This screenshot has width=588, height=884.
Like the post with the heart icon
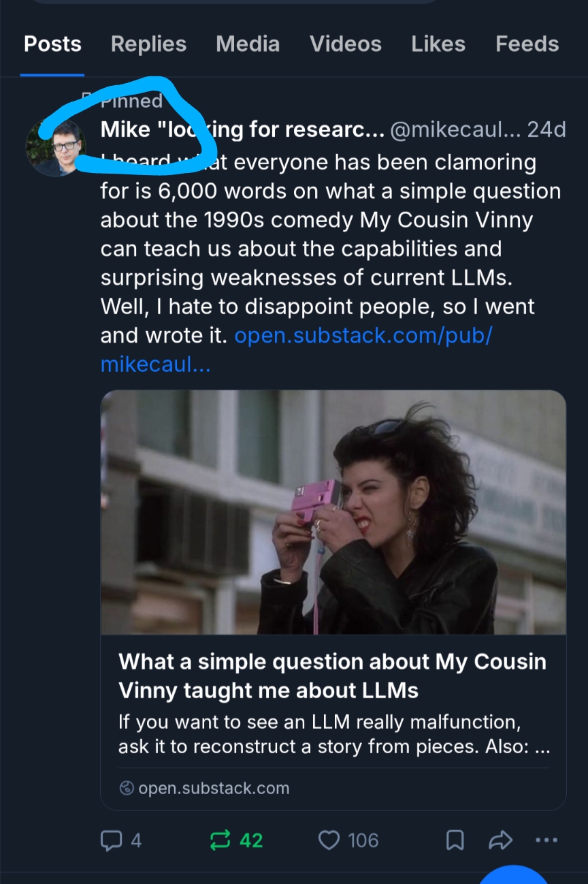[x=329, y=841]
